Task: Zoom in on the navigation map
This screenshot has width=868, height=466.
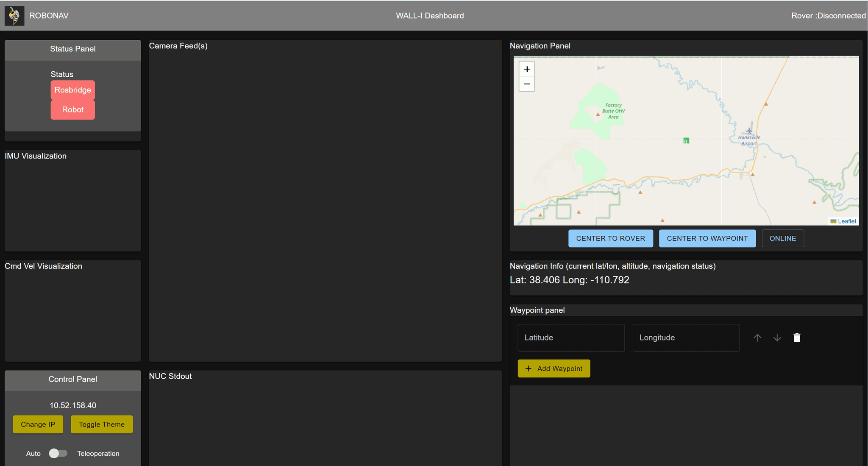Action: (526, 69)
